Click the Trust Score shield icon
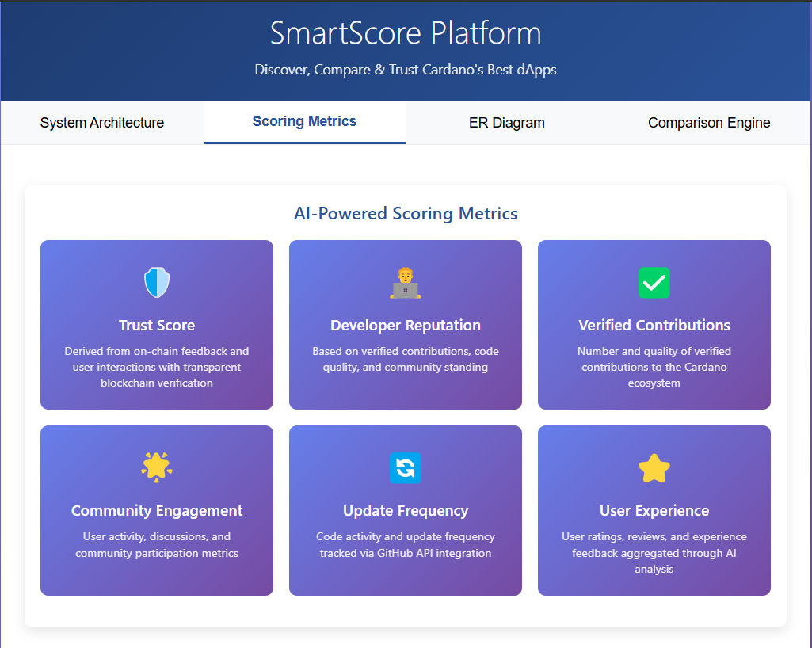This screenshot has height=648, width=812. tap(157, 283)
